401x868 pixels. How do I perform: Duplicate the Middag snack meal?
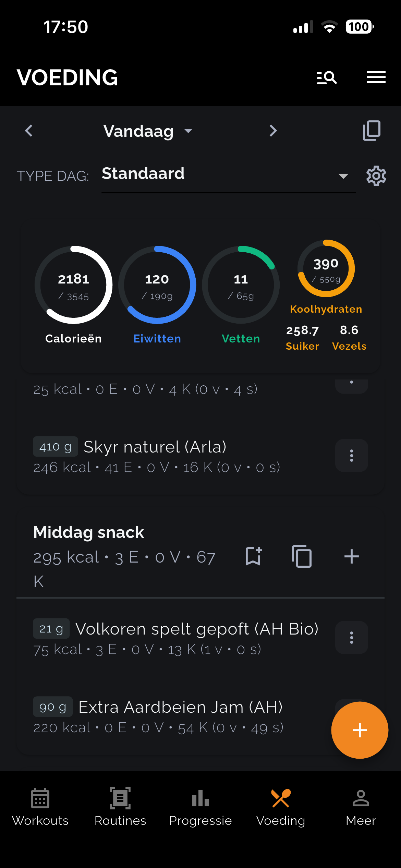point(302,556)
